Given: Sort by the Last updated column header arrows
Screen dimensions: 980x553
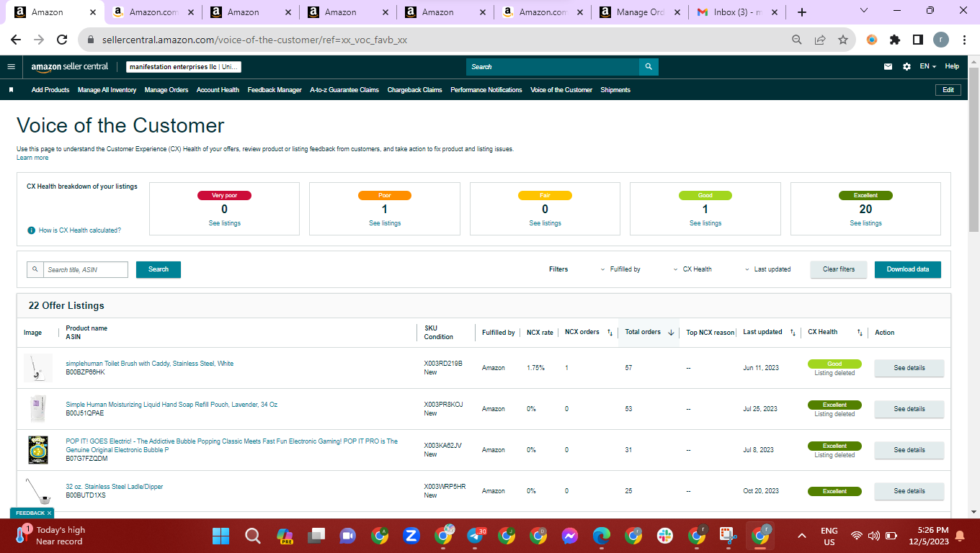Looking at the screenshot, I should (x=793, y=333).
